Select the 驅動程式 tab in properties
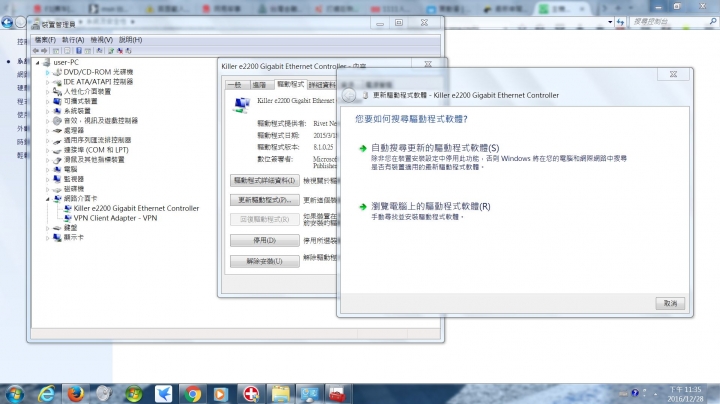Image resolution: width=720 pixels, height=404 pixels. 290,84
